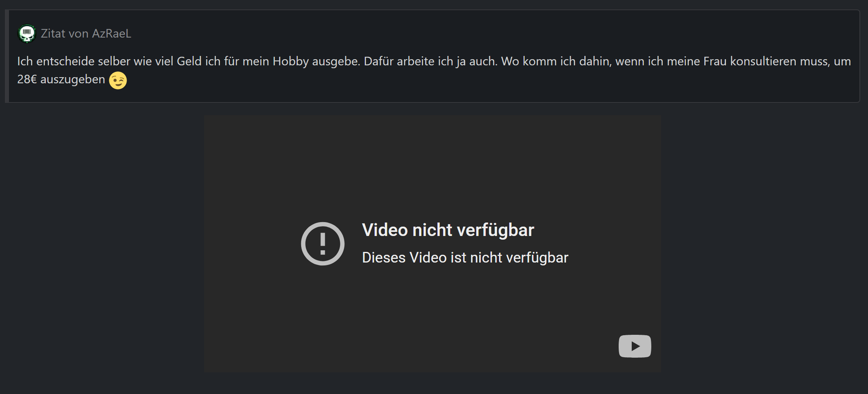
Task: Click the word "auszugeben" before the emoji
Action: coord(73,80)
